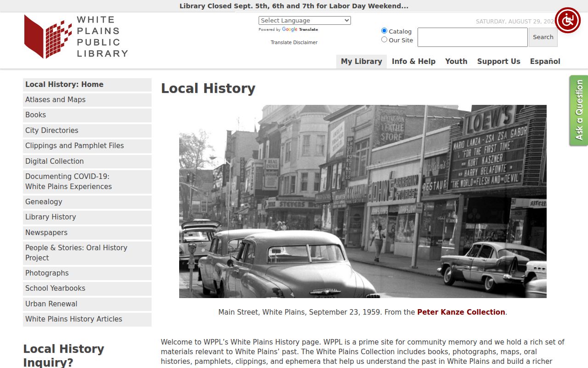Go to Local History: Home
The width and height of the screenshot is (588, 368).
click(x=87, y=85)
